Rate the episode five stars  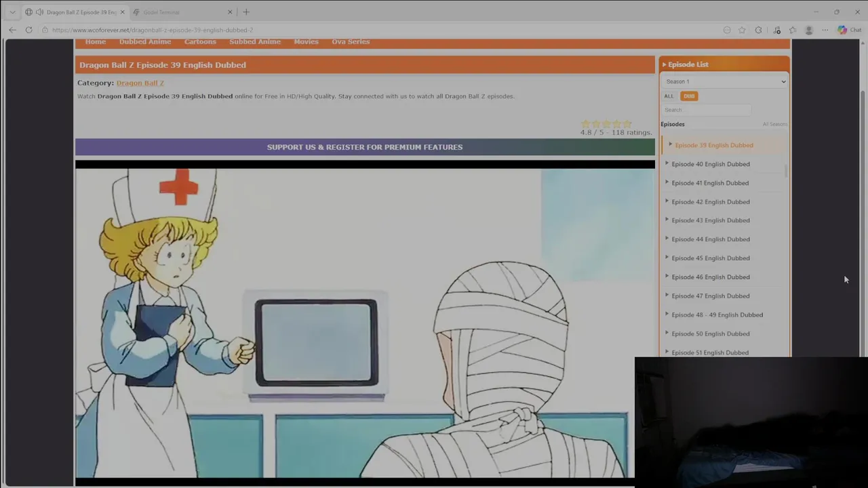tap(627, 124)
